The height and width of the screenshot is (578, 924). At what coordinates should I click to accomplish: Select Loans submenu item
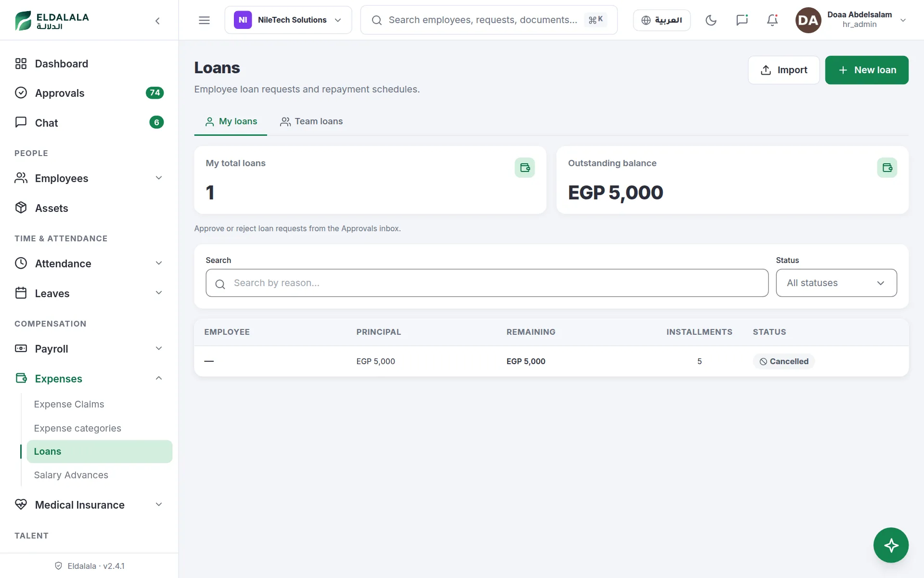tap(99, 451)
